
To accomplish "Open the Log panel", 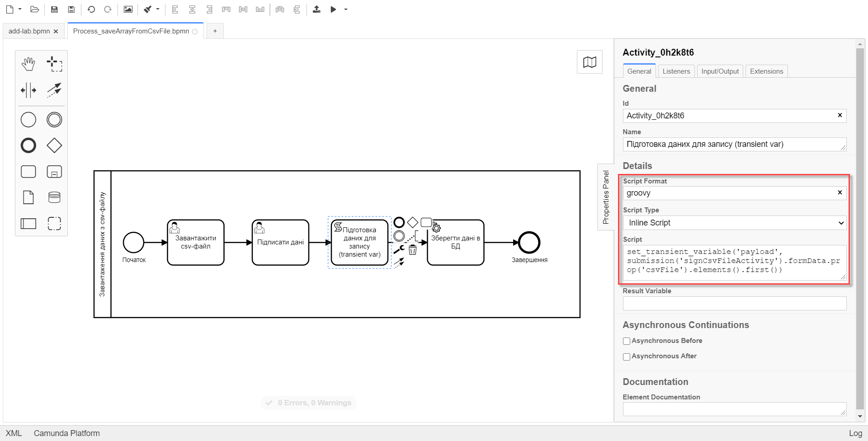I will (x=855, y=433).
